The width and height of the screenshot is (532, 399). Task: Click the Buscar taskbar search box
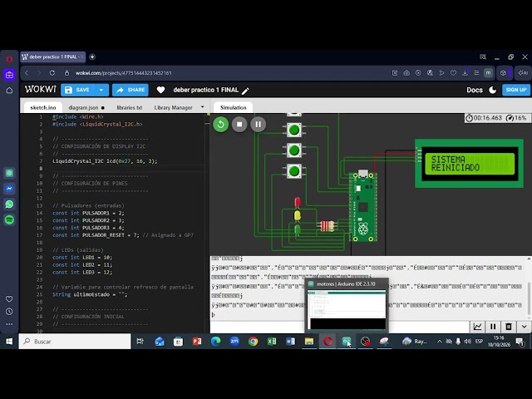75,342
